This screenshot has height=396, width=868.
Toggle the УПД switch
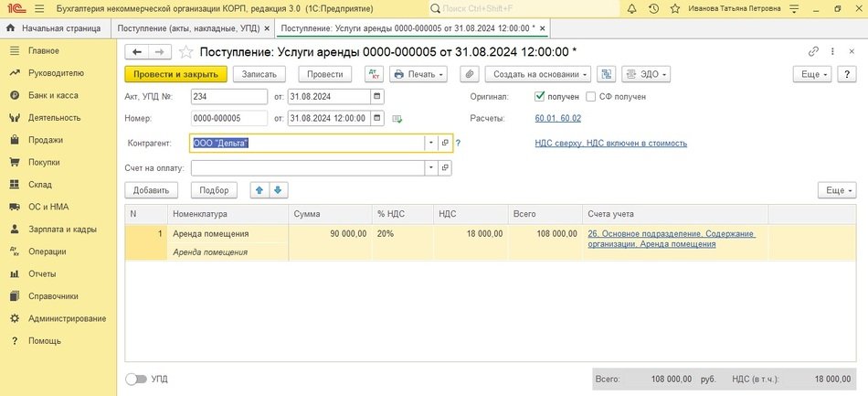pyautogui.click(x=136, y=379)
